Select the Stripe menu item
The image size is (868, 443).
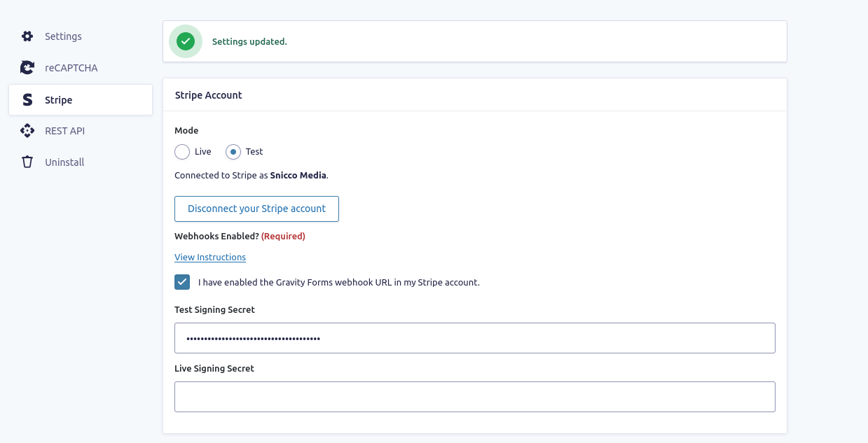pyautogui.click(x=81, y=100)
